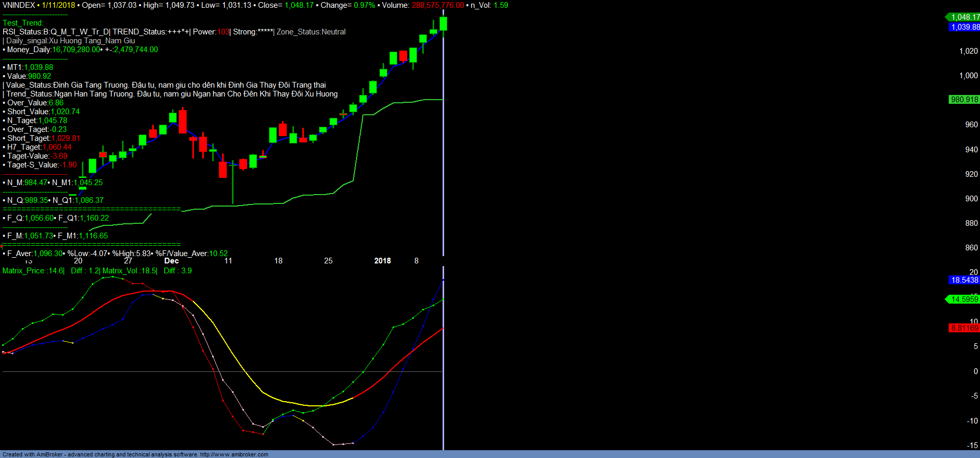Click the red 8.81169 indicator label
Screen dimensions: 980x458
point(964,328)
